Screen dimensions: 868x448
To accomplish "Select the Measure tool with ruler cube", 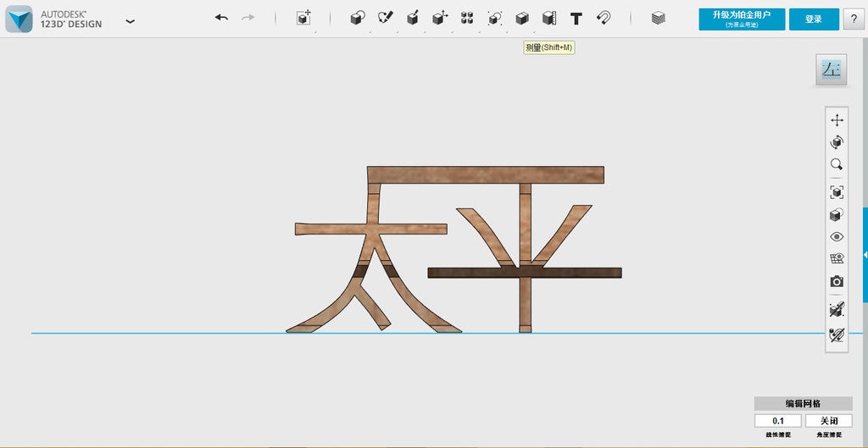I will (x=548, y=19).
